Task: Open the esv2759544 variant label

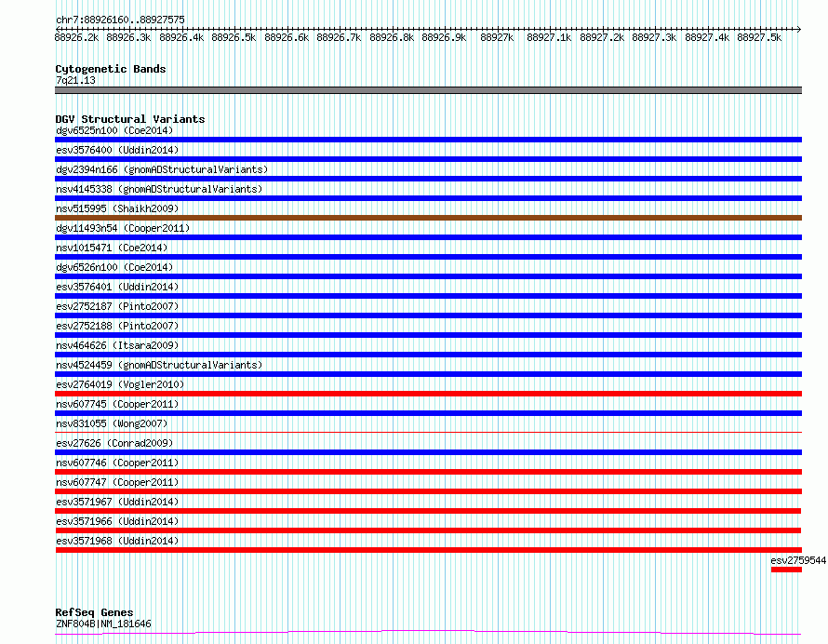Action: pyautogui.click(x=798, y=560)
